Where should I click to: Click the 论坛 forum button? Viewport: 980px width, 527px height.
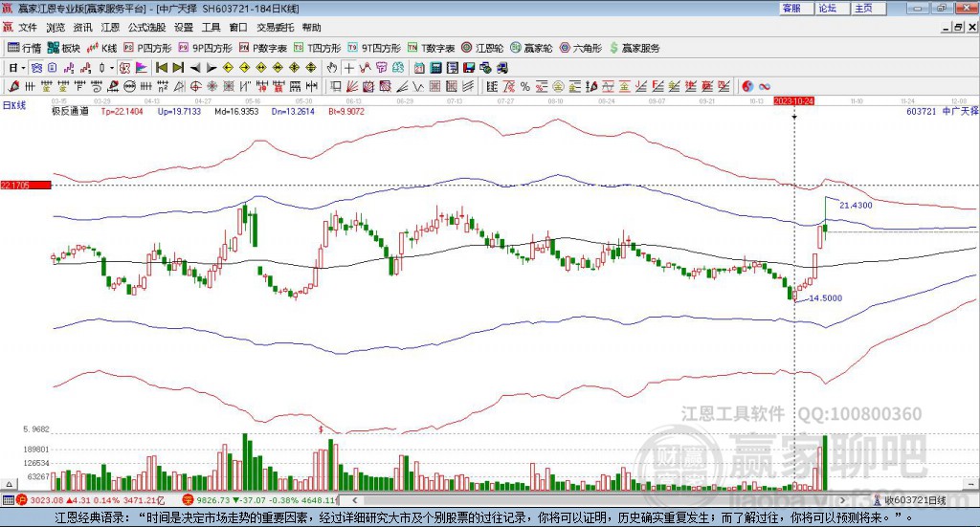[x=834, y=8]
